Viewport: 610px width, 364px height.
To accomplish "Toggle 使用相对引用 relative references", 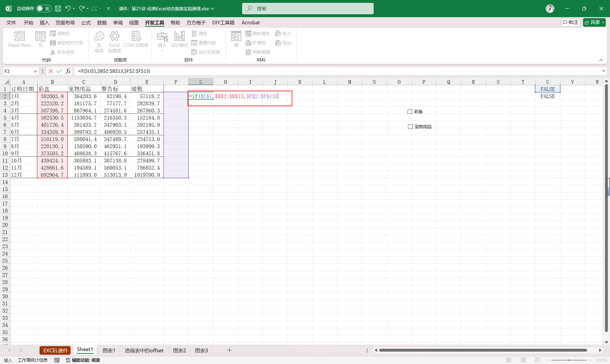I will coord(66,42).
